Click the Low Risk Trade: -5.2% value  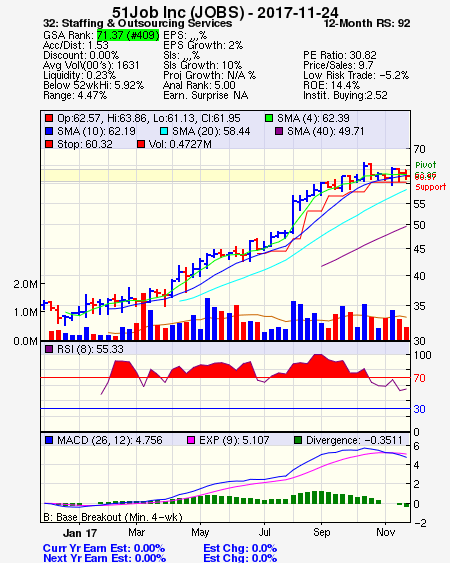(356, 75)
